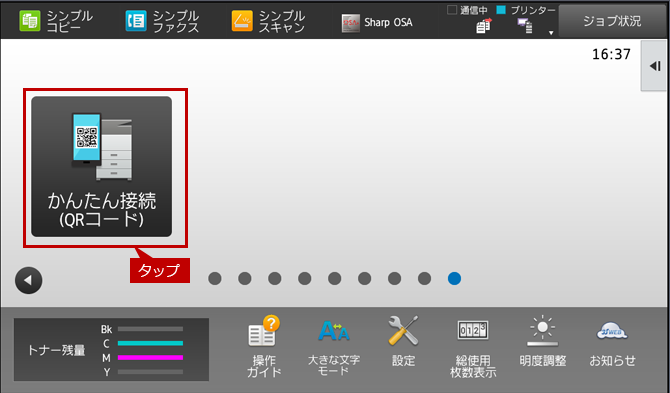This screenshot has height=393, width=670.
Task: Jump to the second home page dot
Action: tap(244, 279)
